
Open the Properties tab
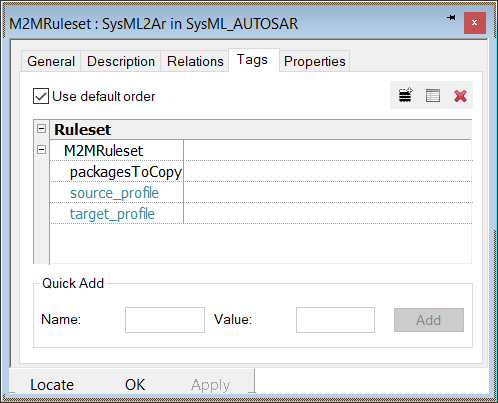click(315, 61)
